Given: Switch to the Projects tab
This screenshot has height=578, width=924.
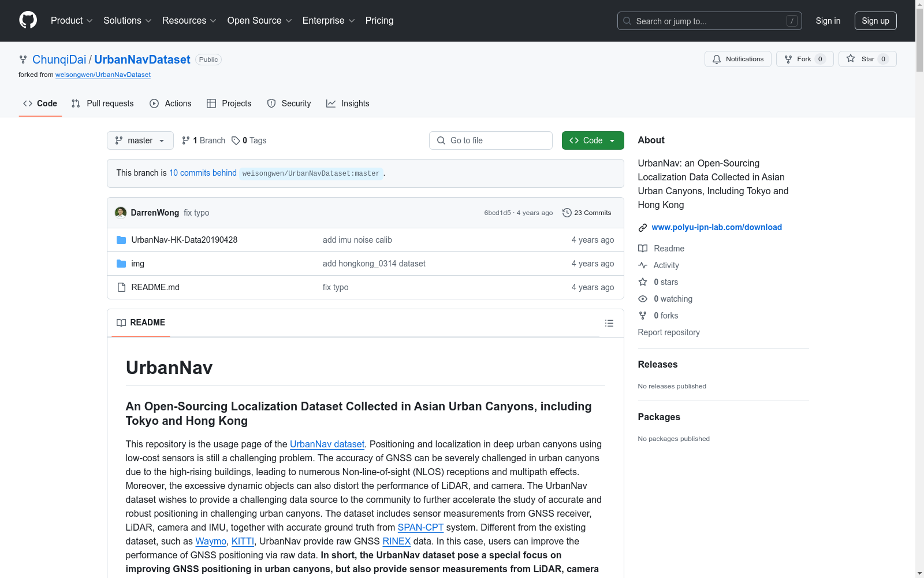Looking at the screenshot, I should (x=229, y=103).
